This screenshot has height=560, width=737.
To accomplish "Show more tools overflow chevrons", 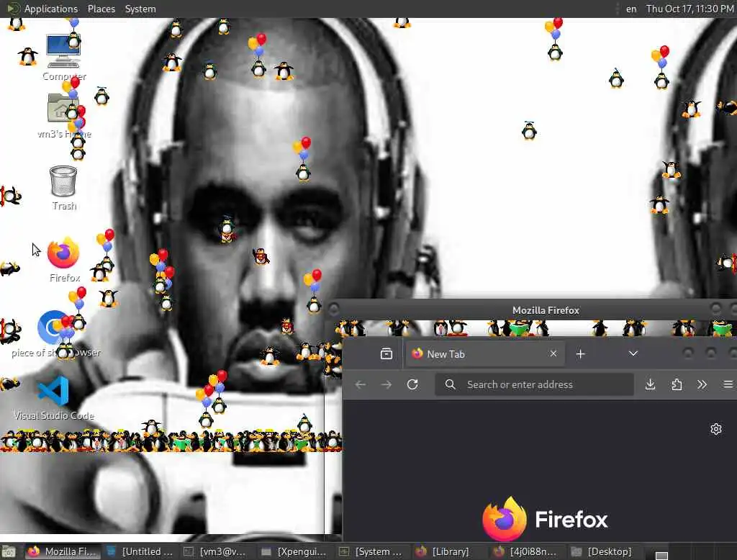I will pyautogui.click(x=702, y=384).
